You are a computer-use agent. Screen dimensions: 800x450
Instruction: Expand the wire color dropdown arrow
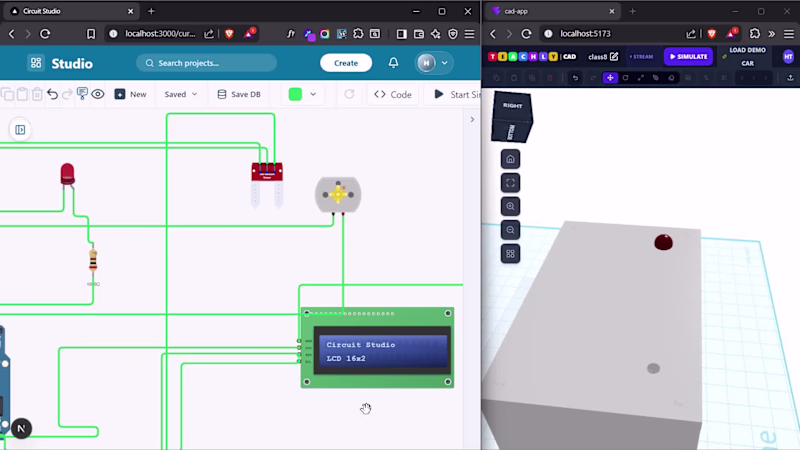(313, 94)
